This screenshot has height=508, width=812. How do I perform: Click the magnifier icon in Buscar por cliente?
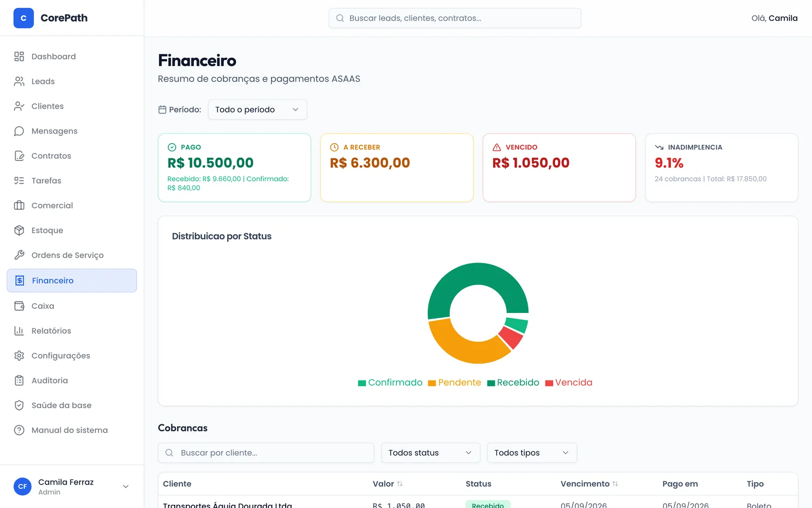170,453
